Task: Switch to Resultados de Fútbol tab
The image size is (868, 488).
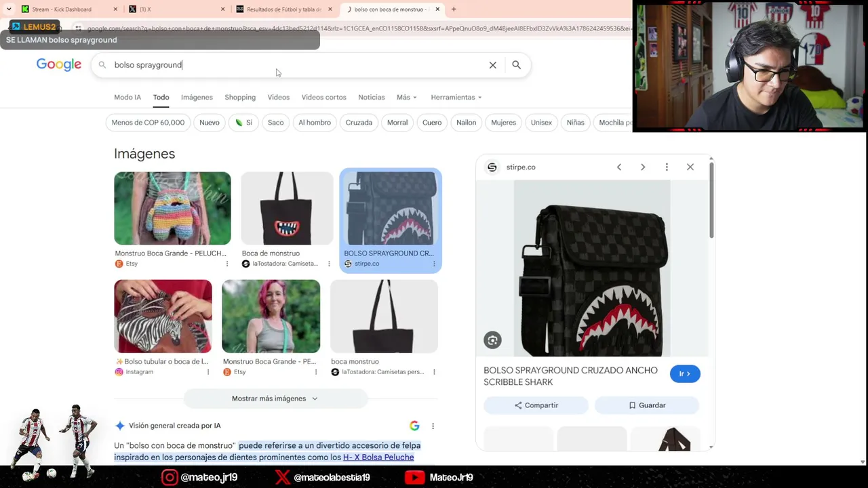Action: [x=283, y=9]
